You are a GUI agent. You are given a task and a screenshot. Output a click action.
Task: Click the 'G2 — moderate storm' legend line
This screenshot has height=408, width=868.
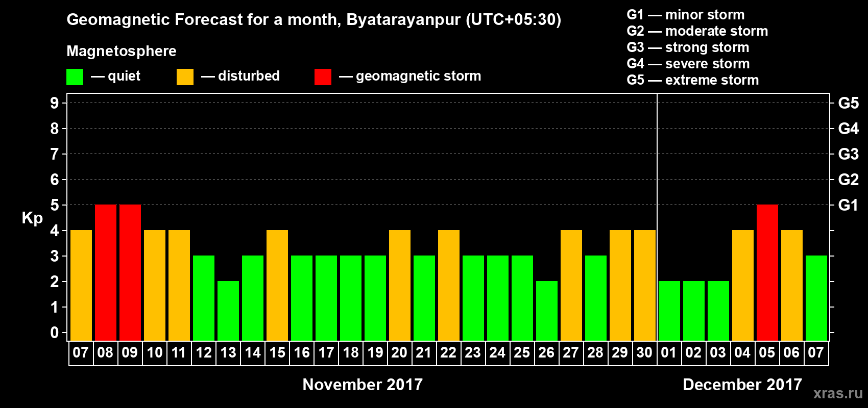697,31
